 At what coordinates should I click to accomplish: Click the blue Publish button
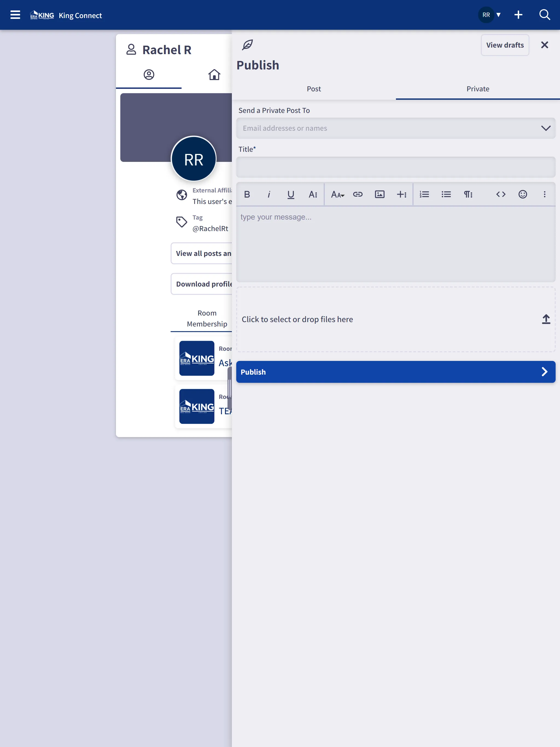point(395,372)
